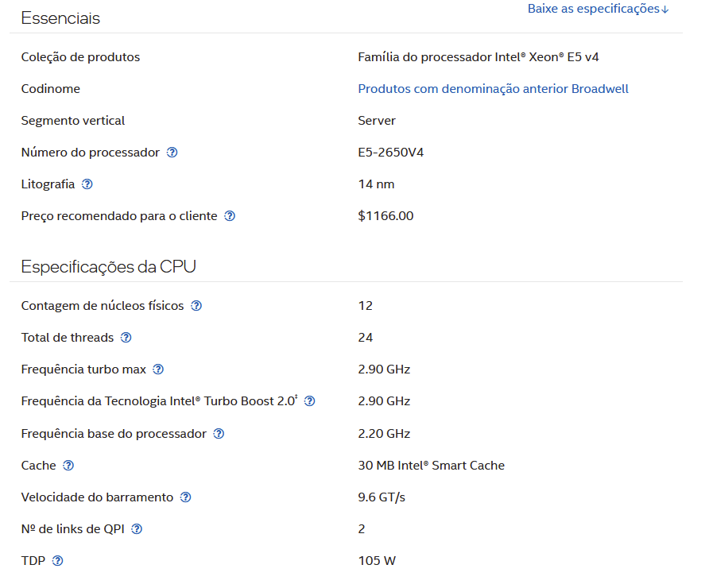This screenshot has width=713, height=588.
Task: Select the 9.6 GT/s bus speed value
Action: point(381,497)
